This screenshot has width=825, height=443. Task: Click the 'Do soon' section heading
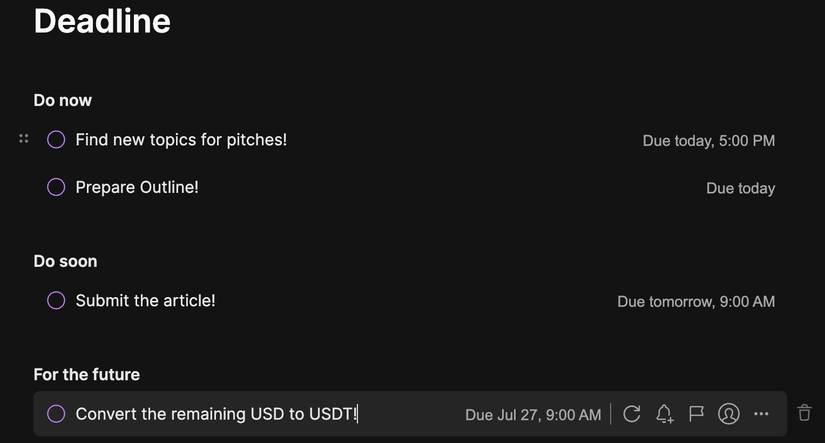tap(65, 261)
